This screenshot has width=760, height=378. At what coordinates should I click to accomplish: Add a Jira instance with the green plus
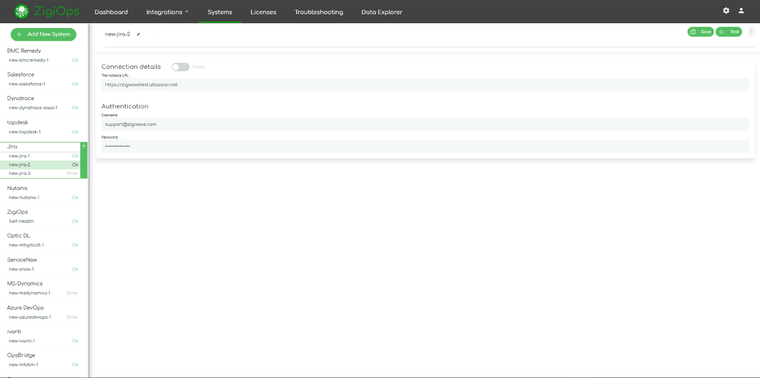[x=83, y=146]
